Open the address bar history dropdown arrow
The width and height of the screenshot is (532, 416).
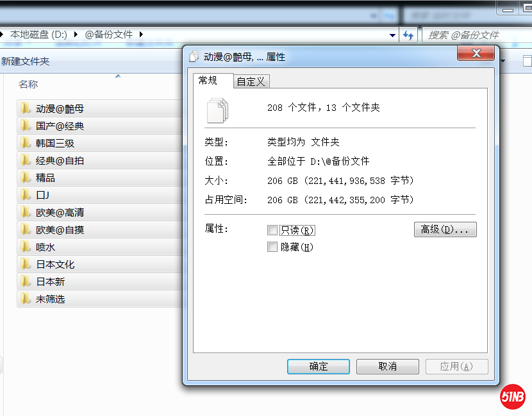(392, 35)
